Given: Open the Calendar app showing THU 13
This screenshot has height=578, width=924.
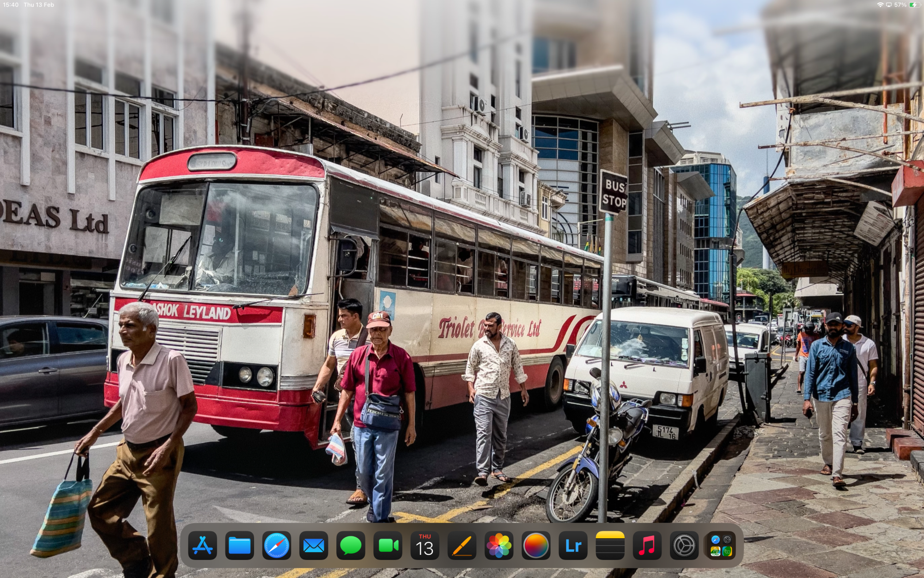Looking at the screenshot, I should (x=425, y=546).
